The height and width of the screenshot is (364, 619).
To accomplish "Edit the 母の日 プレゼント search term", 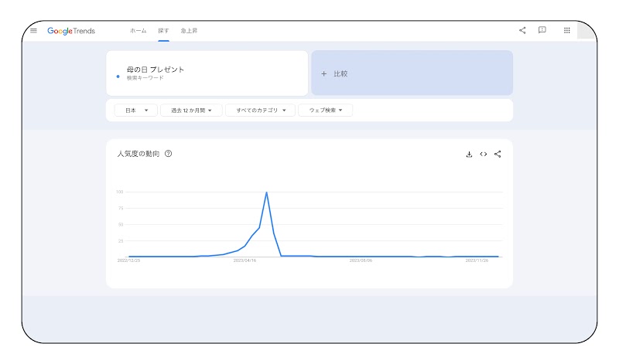I will click(x=156, y=70).
